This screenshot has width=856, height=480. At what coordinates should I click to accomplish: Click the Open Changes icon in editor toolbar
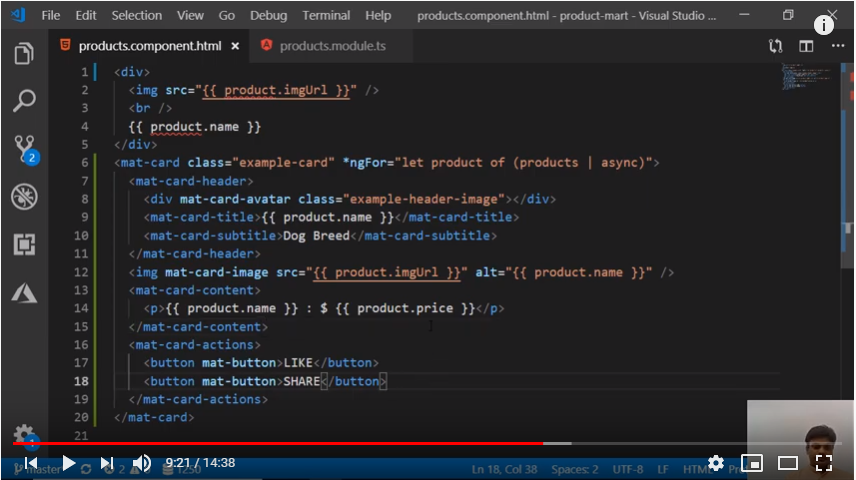(x=775, y=46)
